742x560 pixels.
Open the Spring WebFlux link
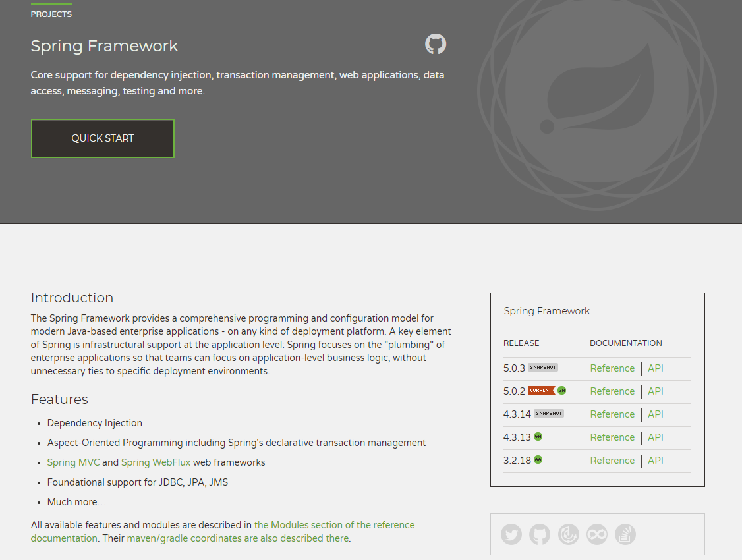(x=156, y=462)
